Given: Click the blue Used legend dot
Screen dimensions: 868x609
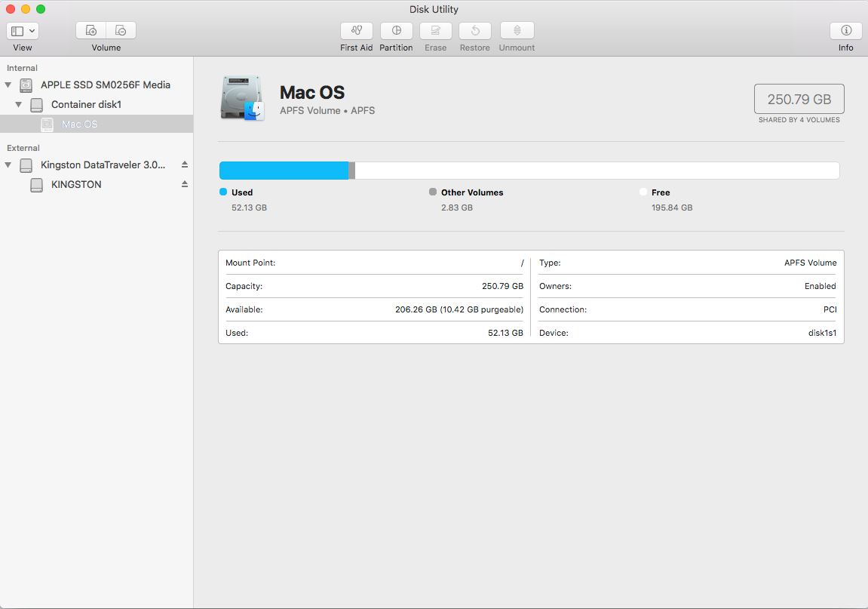Looking at the screenshot, I should tap(223, 192).
